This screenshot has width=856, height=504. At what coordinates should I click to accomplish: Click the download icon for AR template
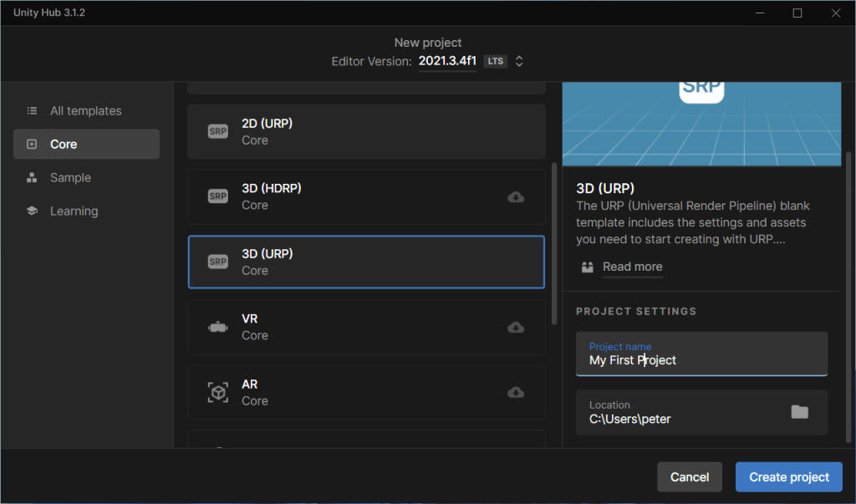click(516, 393)
